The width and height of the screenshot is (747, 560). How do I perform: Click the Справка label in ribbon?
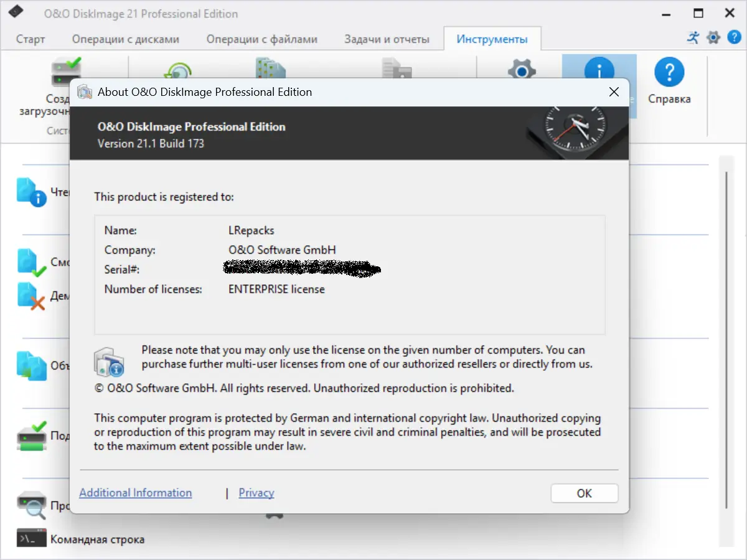(x=669, y=99)
